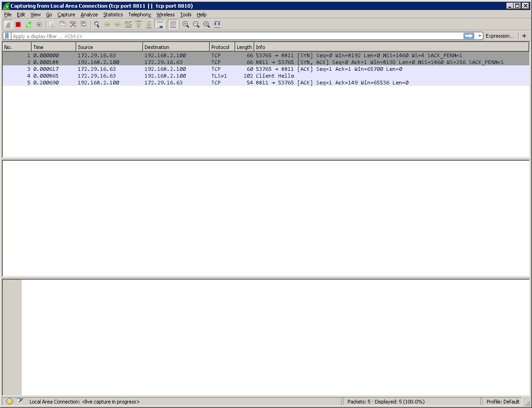Screen dimensions: 532x408
Task: Sort by the Protocol column header
Action: (222, 47)
